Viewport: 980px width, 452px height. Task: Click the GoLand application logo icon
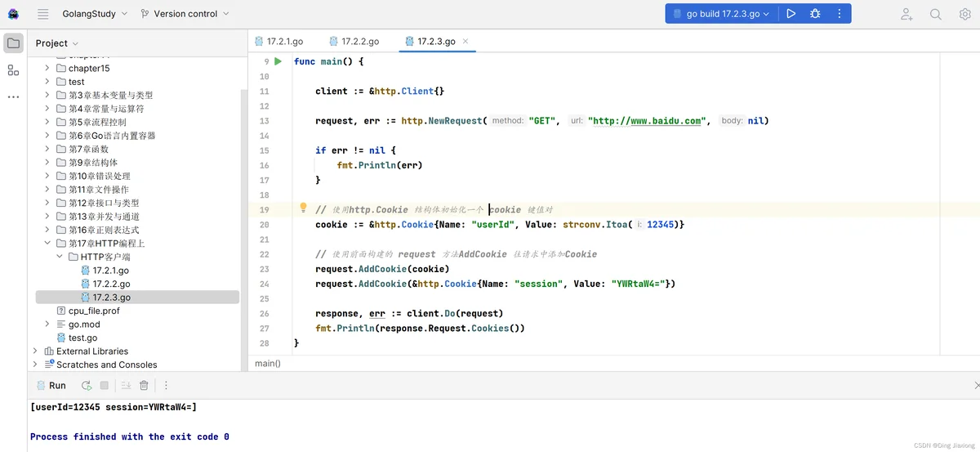click(13, 14)
